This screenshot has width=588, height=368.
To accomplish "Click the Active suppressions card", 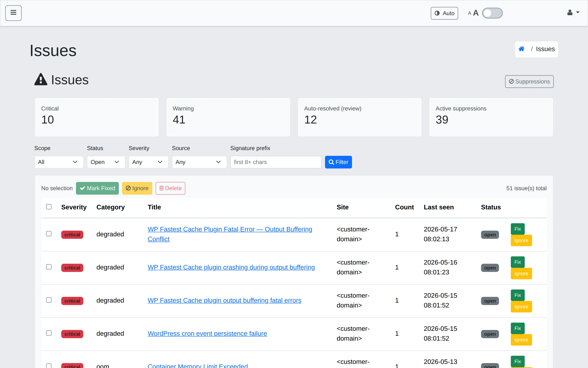I will [x=491, y=117].
